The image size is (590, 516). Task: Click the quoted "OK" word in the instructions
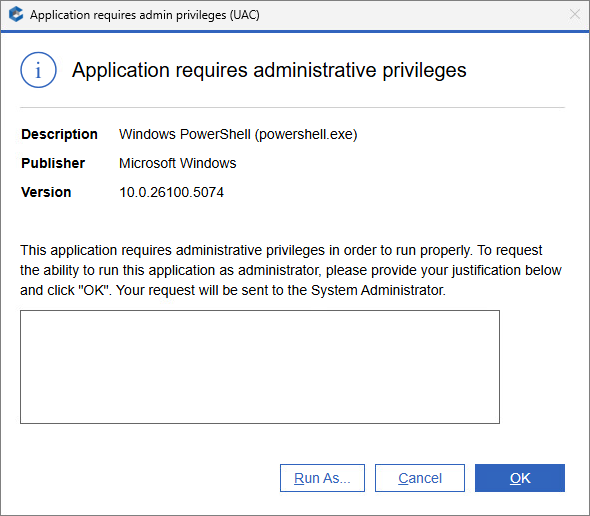point(94,290)
